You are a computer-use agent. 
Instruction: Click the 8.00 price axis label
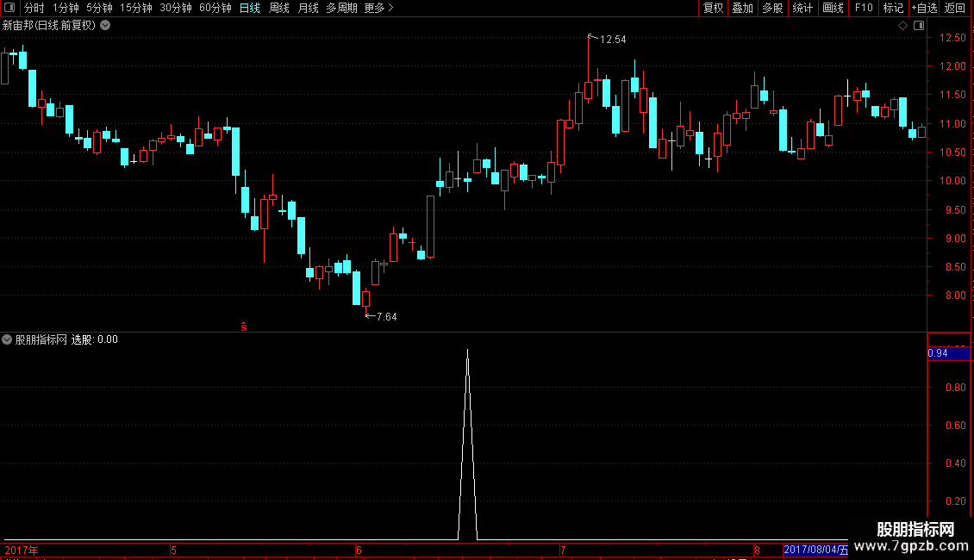(x=955, y=296)
